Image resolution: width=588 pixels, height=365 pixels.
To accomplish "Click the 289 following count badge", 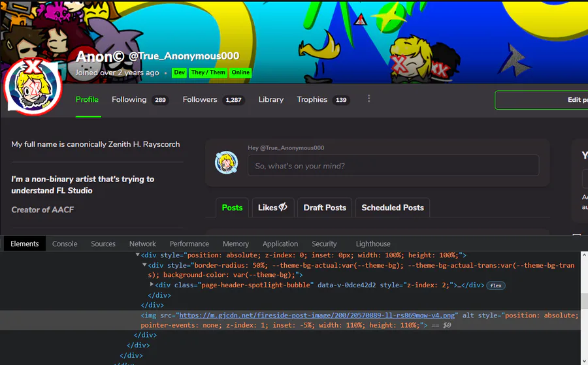I will 160,100.
